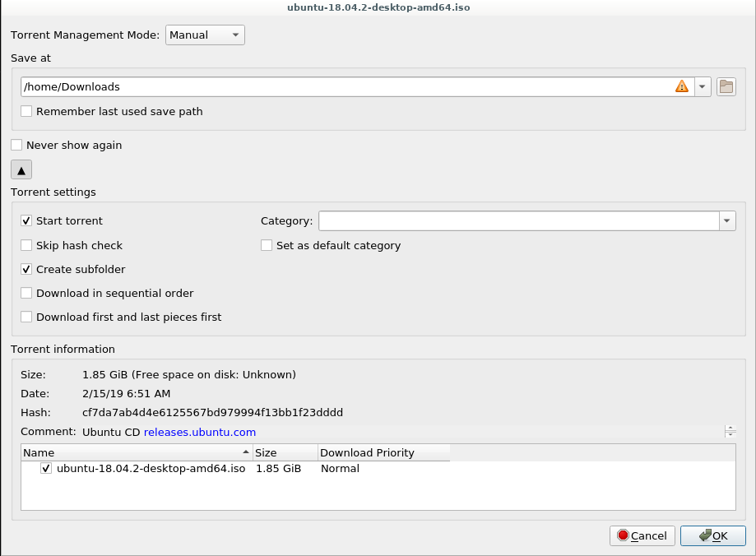This screenshot has height=556, width=756.
Task: Check Set as default category
Action: pyautogui.click(x=267, y=245)
